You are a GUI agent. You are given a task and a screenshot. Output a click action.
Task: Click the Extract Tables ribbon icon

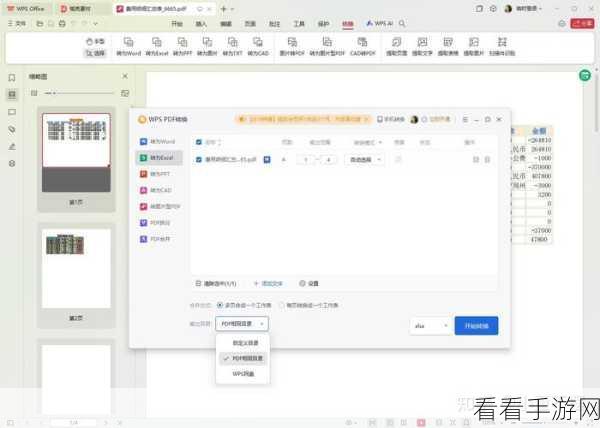pyautogui.click(x=448, y=46)
